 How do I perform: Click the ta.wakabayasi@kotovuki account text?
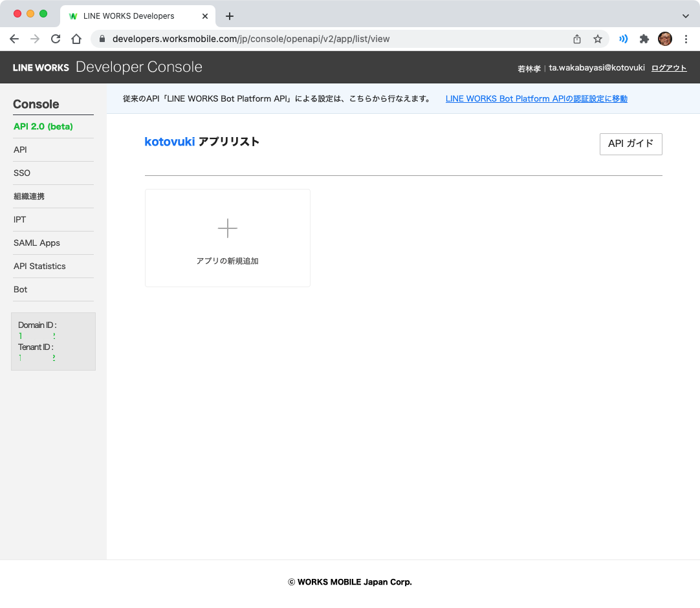(x=597, y=67)
